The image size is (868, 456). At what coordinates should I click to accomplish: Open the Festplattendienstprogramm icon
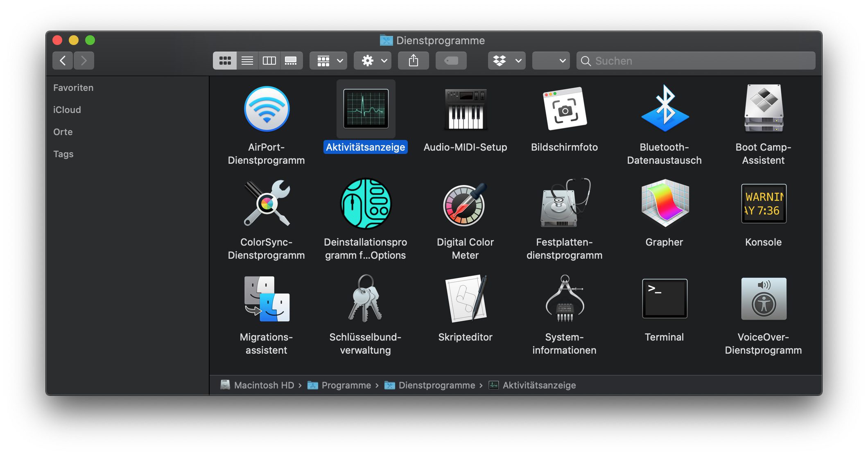[x=565, y=203]
